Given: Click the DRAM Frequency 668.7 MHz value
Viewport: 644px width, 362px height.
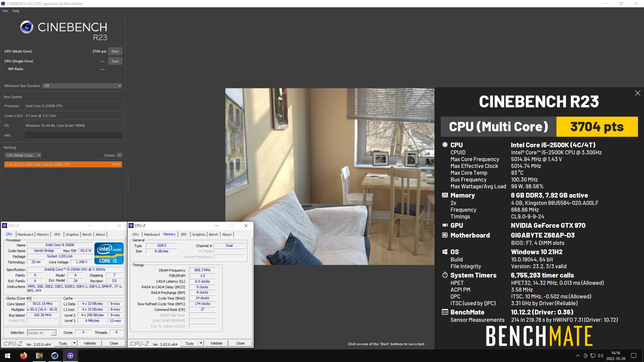Looking at the screenshot, I should [202, 270].
